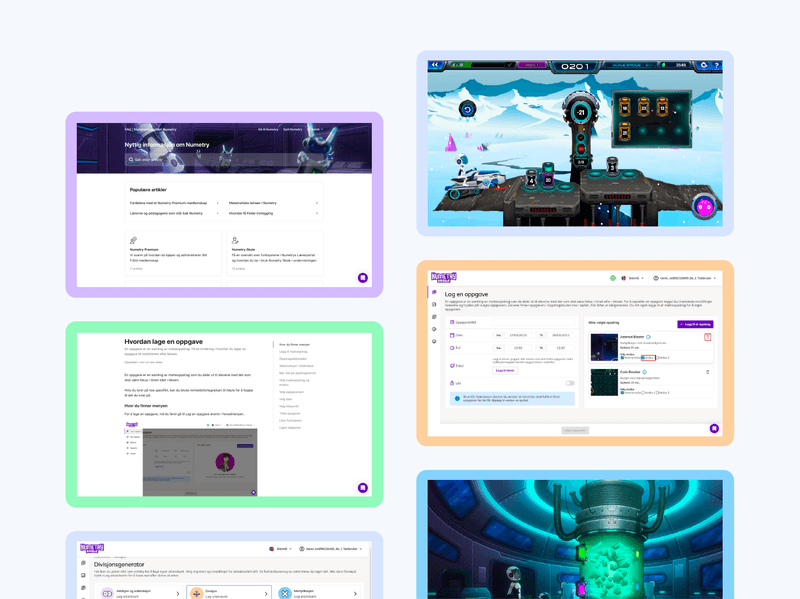Click the -21 display dial on the tower

[x=581, y=112]
